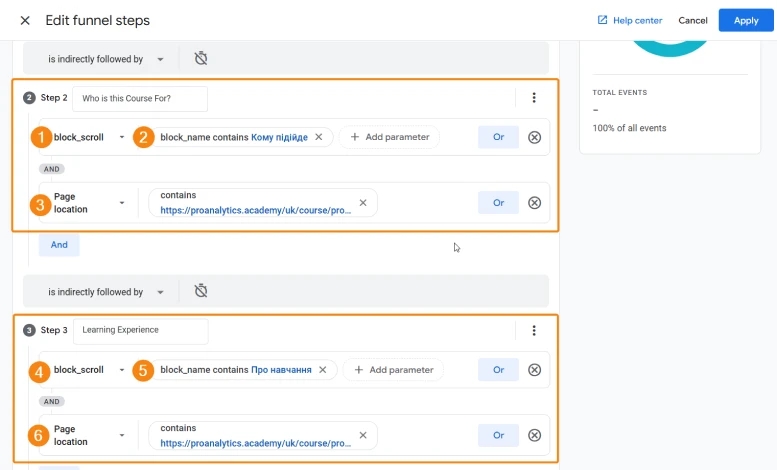Click the 'block_name contains Кому підійде' parameter chip
777x470 pixels.
(241, 137)
